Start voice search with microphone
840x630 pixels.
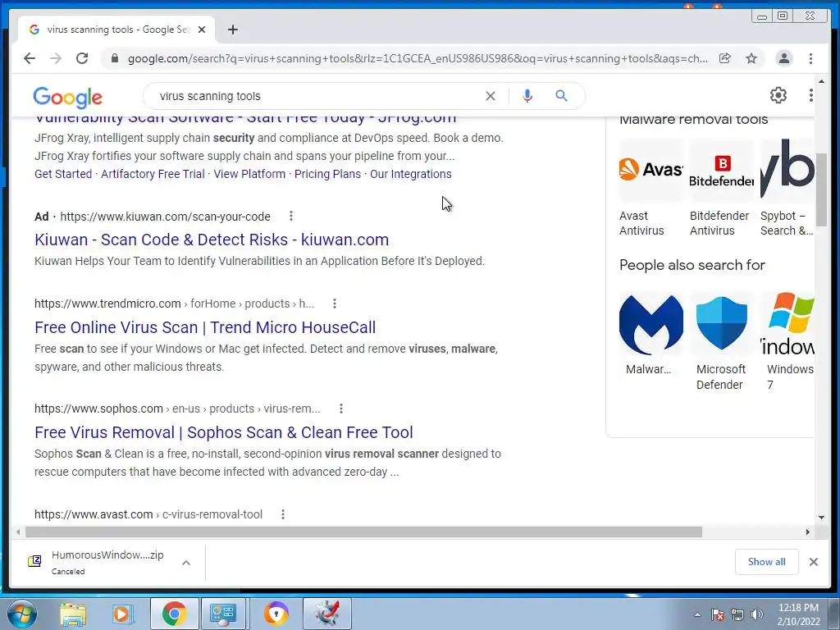click(x=527, y=96)
